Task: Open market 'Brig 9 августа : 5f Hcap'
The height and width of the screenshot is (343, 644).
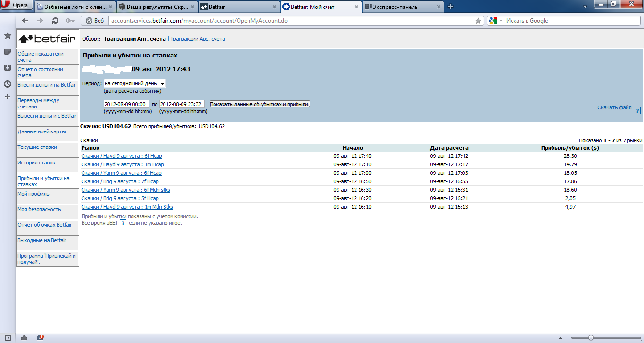Action: pyautogui.click(x=120, y=198)
